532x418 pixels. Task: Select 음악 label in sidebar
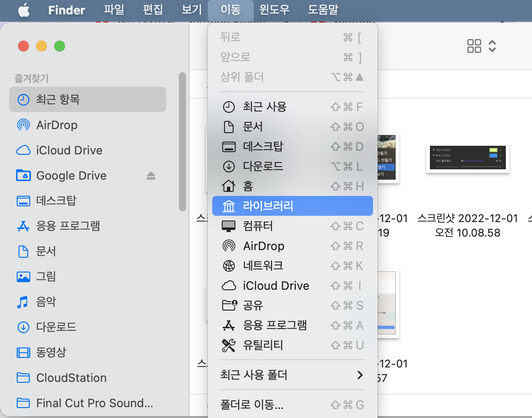pos(46,302)
